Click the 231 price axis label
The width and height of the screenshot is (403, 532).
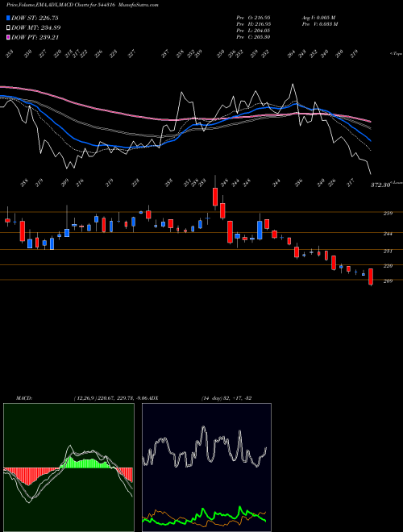point(388,251)
